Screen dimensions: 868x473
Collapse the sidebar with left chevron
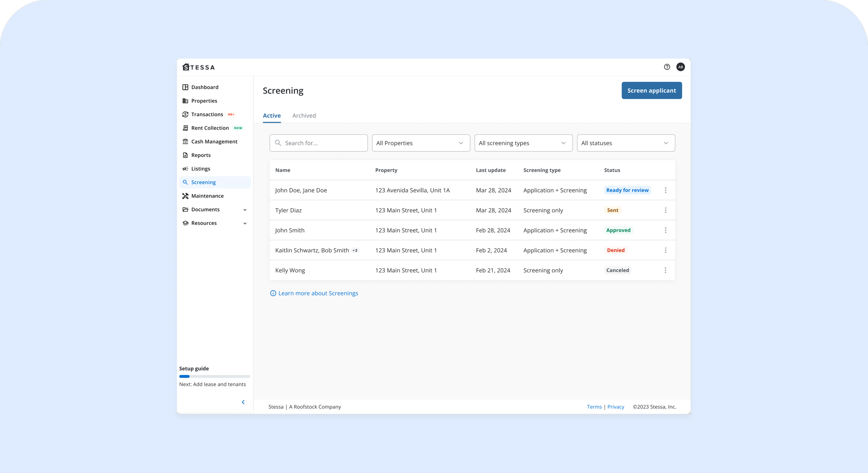pyautogui.click(x=243, y=402)
